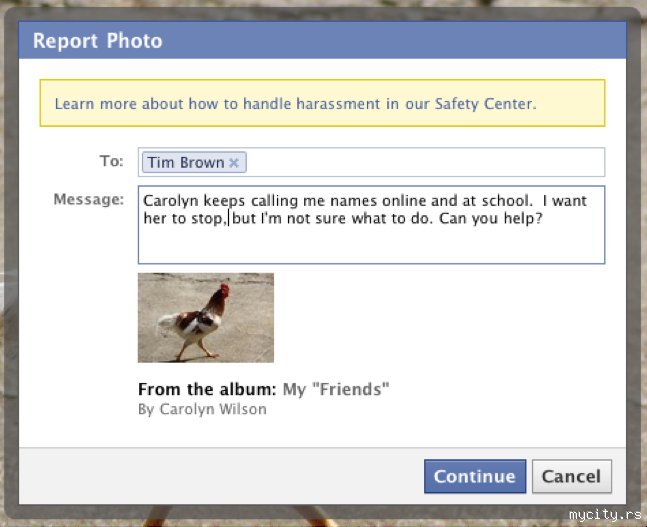Click the "To:" field label

point(111,161)
